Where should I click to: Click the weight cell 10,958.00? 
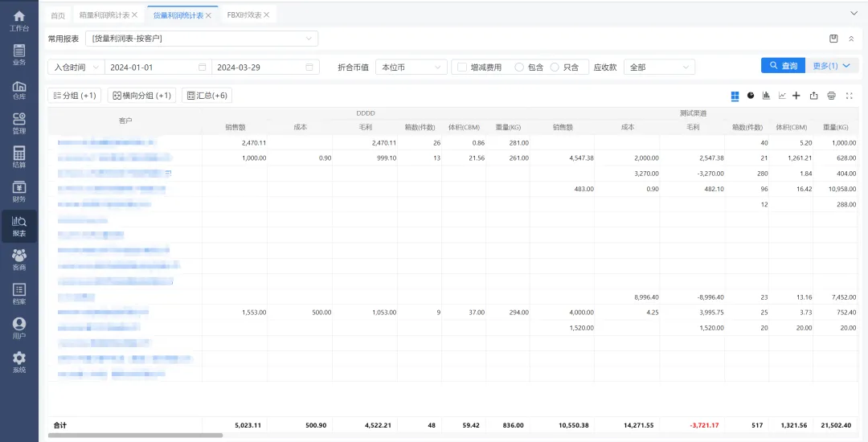coord(841,189)
